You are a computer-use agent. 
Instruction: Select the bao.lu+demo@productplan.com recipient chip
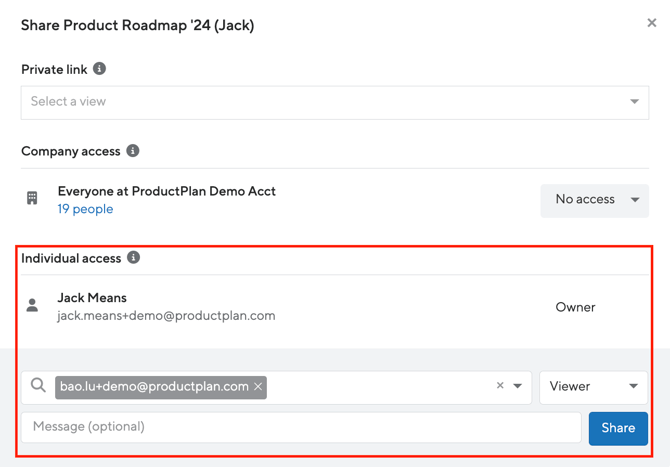[153, 387]
